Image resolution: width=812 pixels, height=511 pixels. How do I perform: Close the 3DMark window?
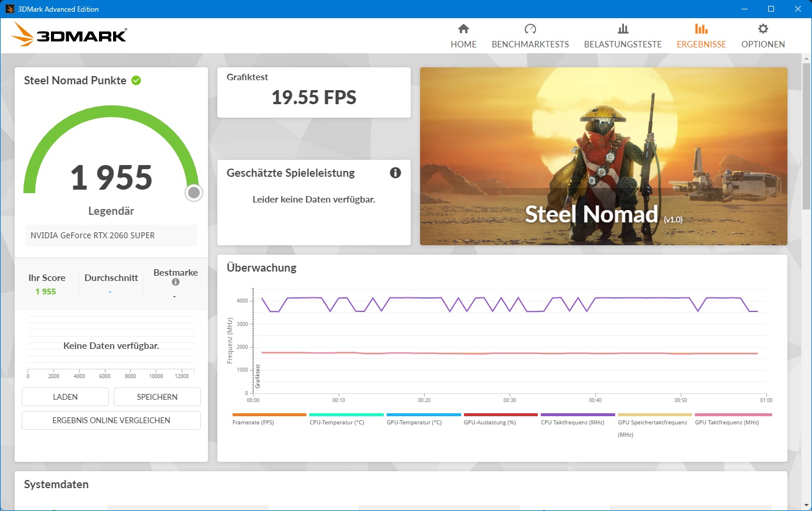coord(798,9)
